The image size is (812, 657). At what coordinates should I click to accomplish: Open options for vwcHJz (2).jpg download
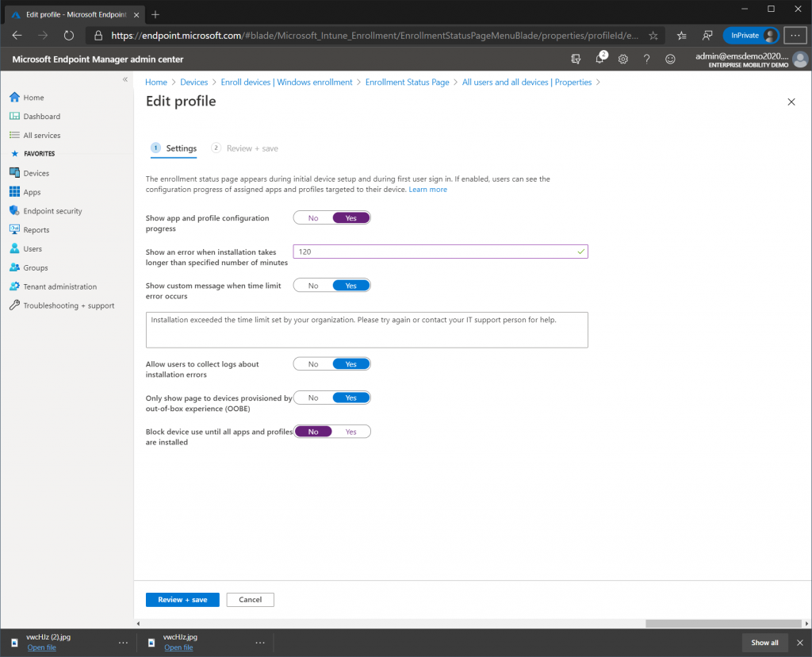coord(123,643)
